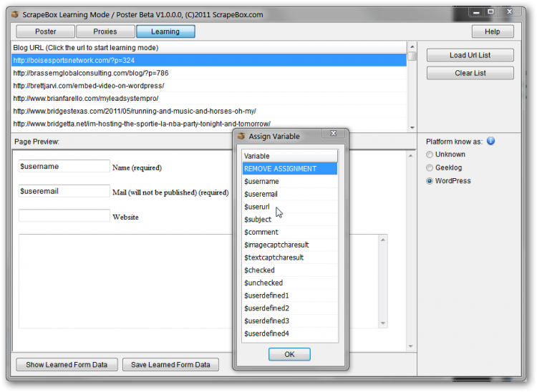Viewport: 537px width, 392px height.
Task: Minimize the ScrapeBox window
Action: [476, 12]
